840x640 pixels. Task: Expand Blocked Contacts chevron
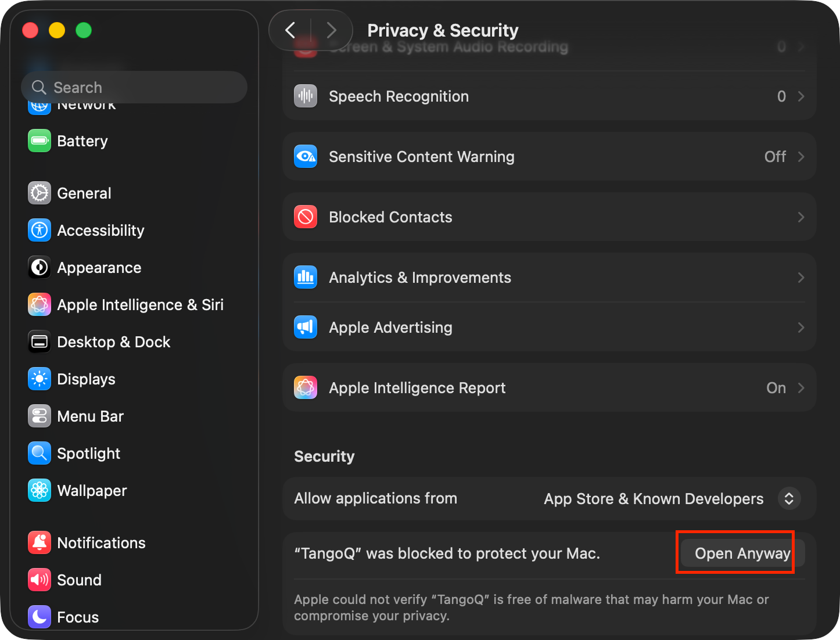click(x=801, y=217)
